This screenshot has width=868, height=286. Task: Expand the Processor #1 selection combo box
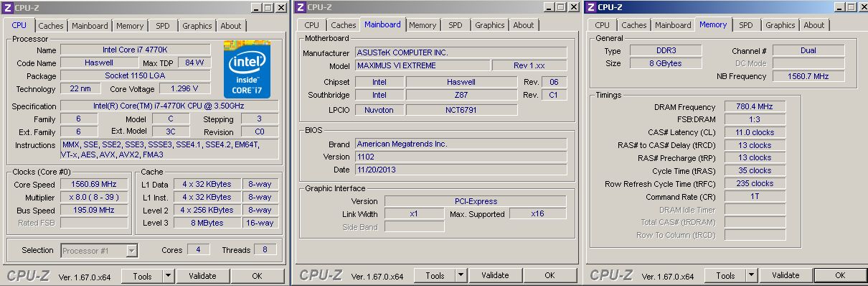[x=131, y=251]
